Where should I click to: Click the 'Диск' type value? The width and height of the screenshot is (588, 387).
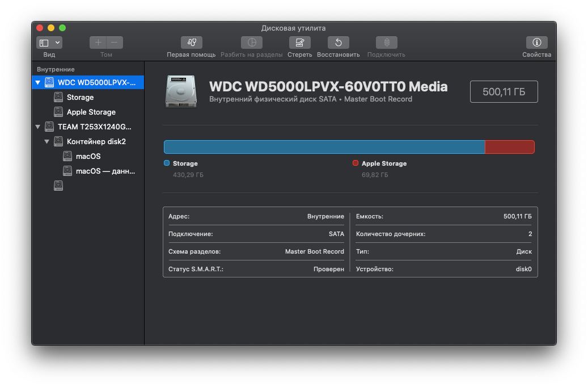coord(524,251)
